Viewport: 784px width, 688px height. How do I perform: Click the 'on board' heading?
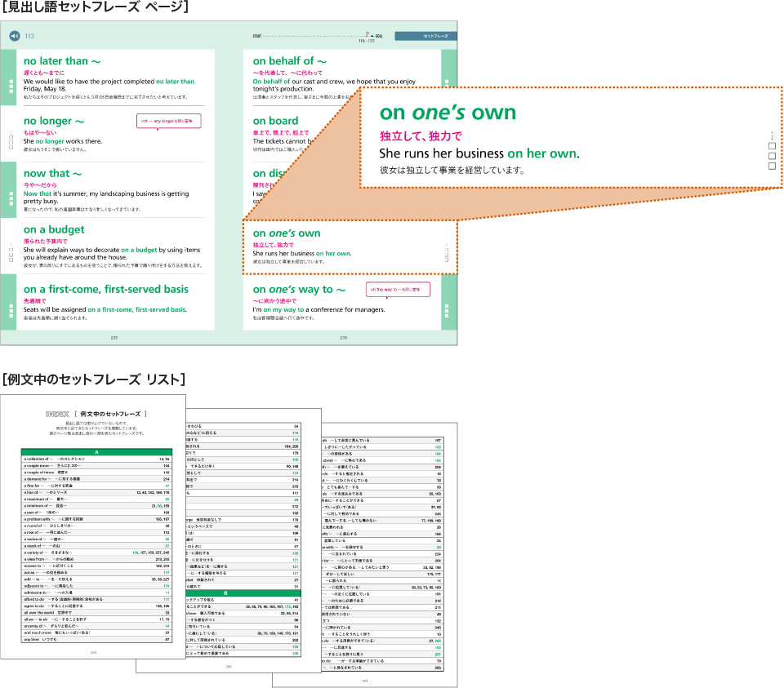point(275,121)
